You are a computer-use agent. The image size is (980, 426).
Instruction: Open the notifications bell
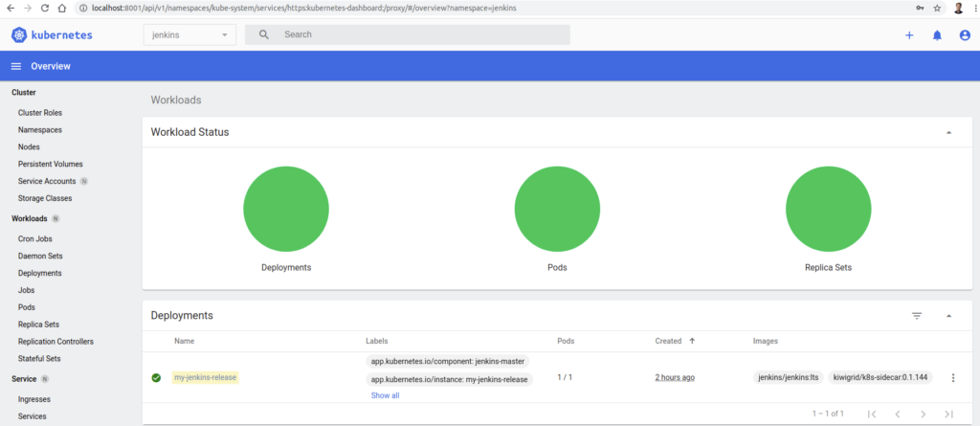pyautogui.click(x=937, y=34)
